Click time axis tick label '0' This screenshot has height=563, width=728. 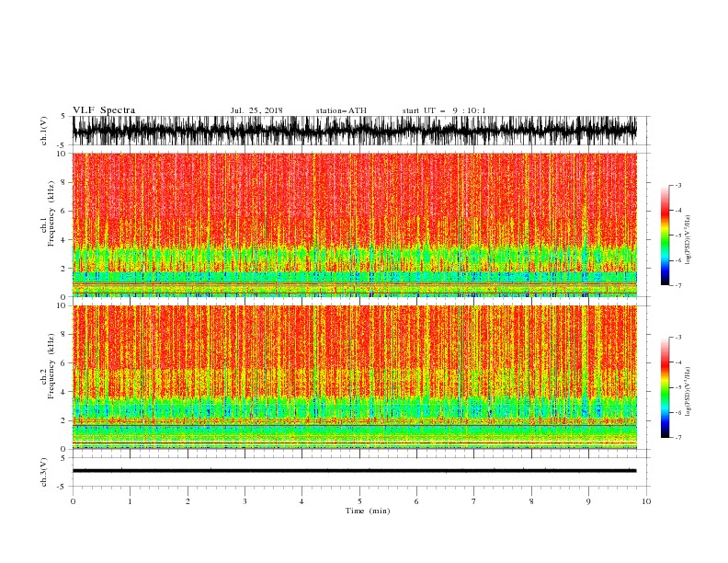click(73, 501)
